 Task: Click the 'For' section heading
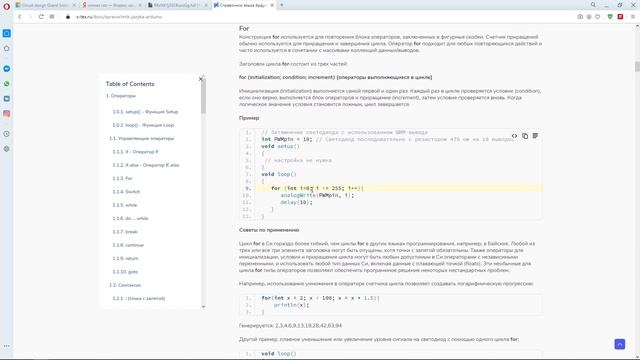click(244, 28)
